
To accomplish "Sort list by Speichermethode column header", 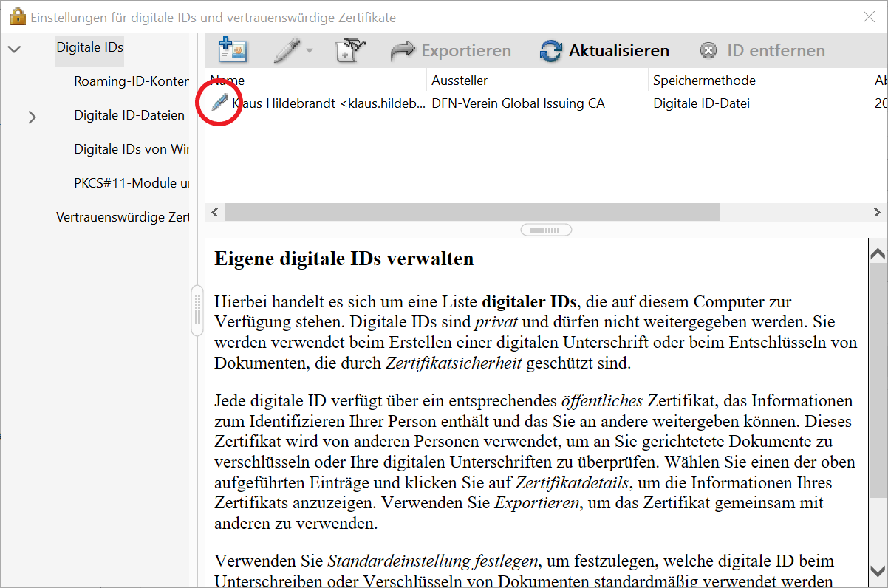I will coord(704,81).
